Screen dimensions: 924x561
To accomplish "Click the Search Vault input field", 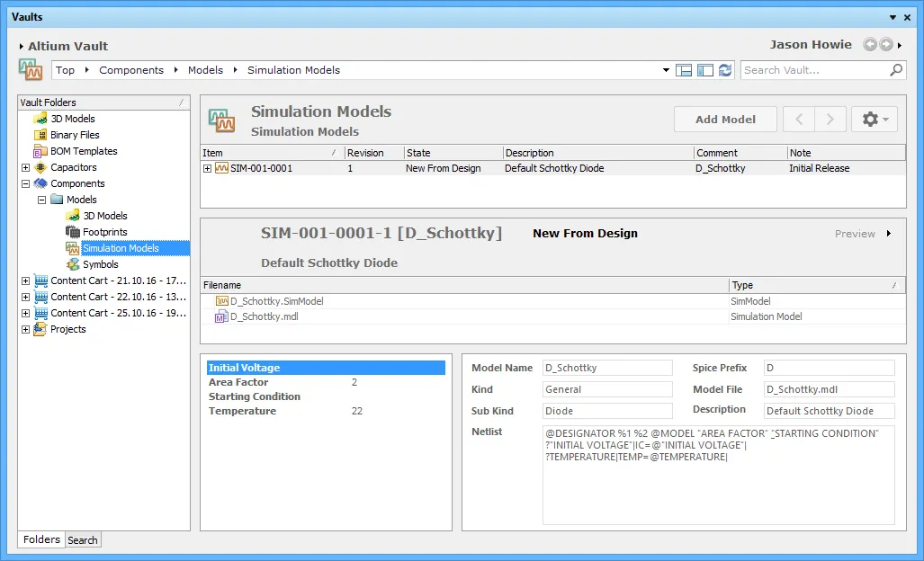I will point(815,70).
